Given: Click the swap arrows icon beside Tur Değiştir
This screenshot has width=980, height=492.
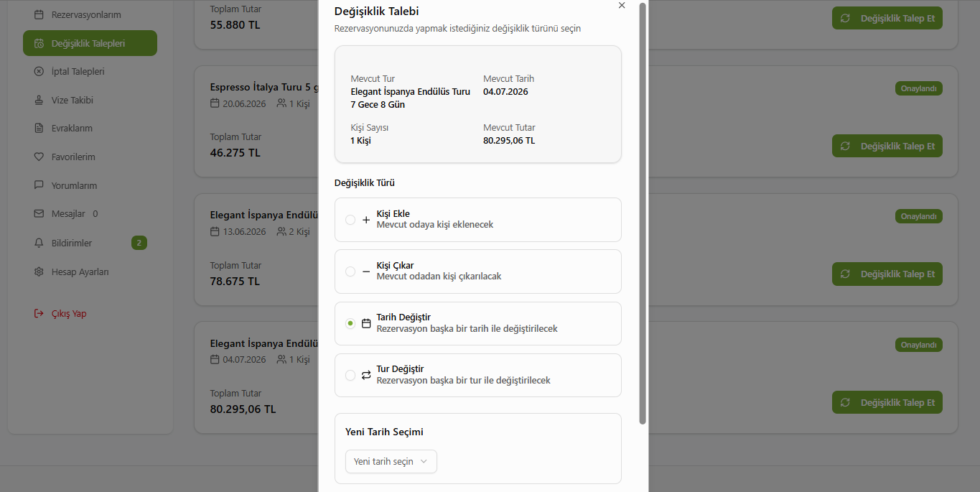Looking at the screenshot, I should click(366, 375).
